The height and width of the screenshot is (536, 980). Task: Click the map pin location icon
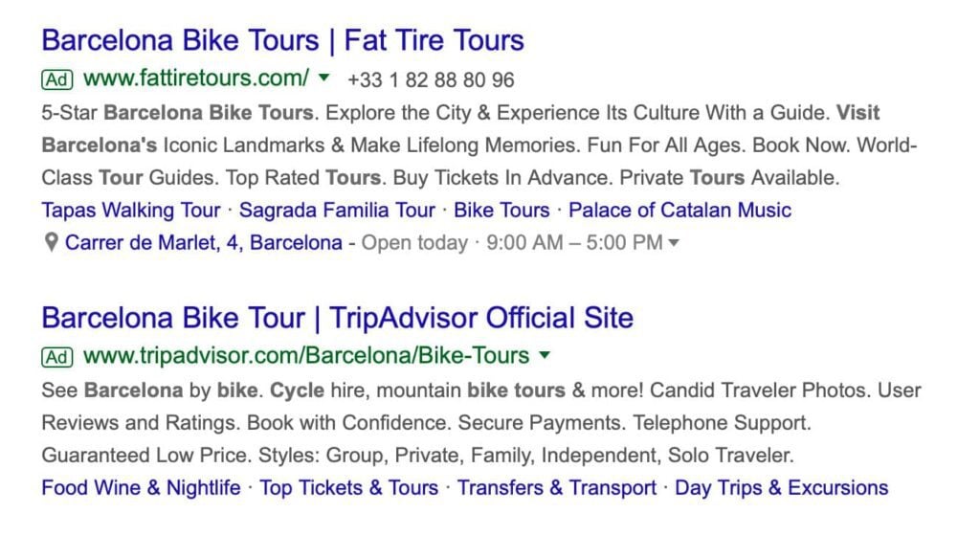point(52,242)
